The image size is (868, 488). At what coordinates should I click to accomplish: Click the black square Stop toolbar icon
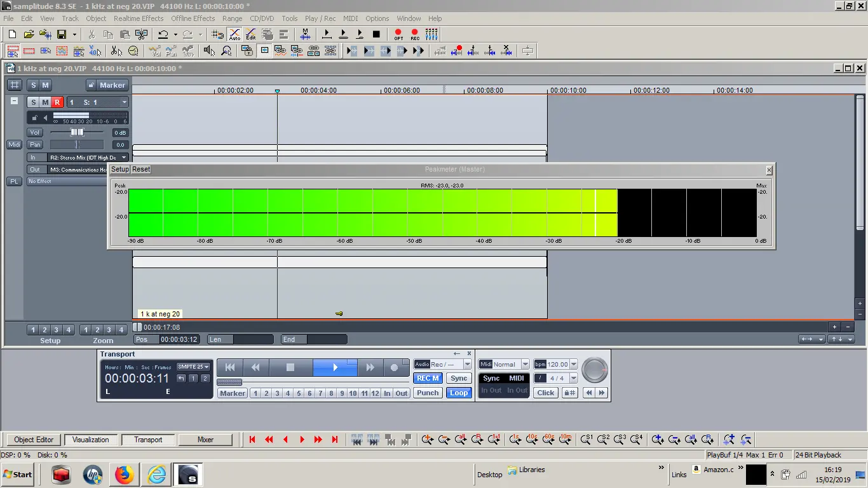pos(376,34)
